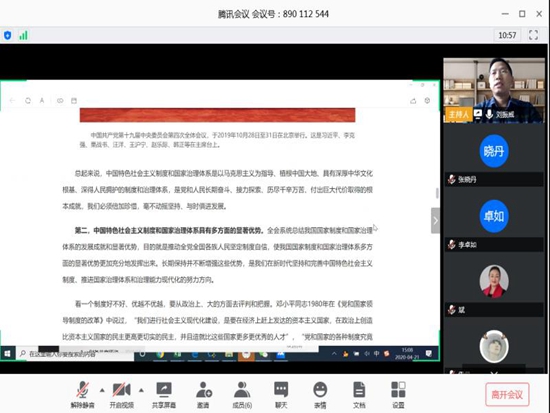Click the blue security shield icon
Image resolution: width=550 pixels, height=413 pixels.
coord(7,35)
